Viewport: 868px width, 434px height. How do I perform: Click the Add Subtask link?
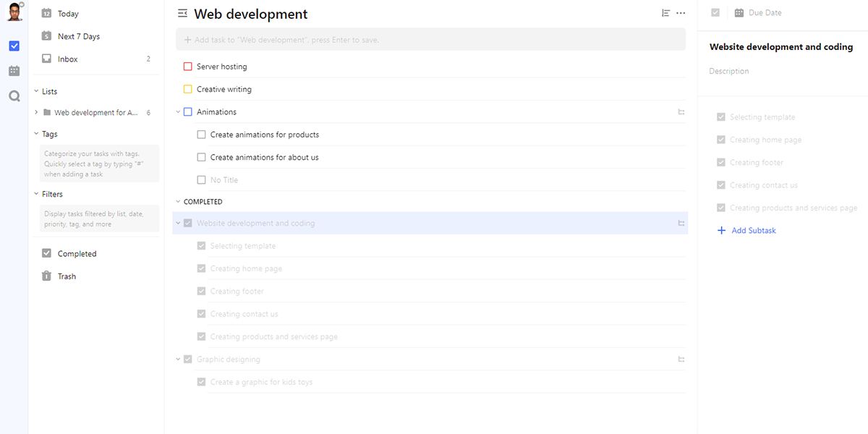(x=753, y=231)
